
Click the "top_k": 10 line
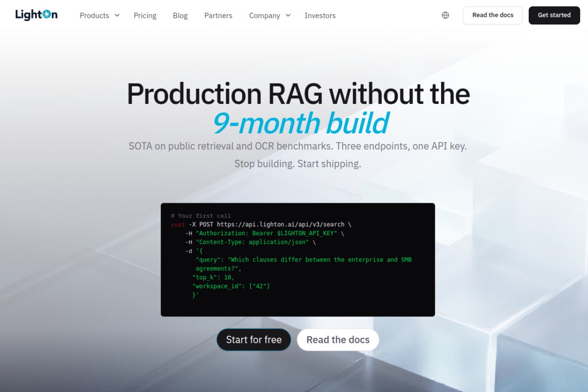[x=213, y=277]
